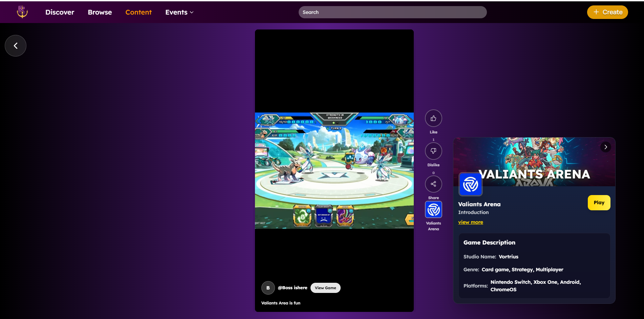The width and height of the screenshot is (644, 319).
Task: Click the B user avatar circle
Action: pos(268,288)
